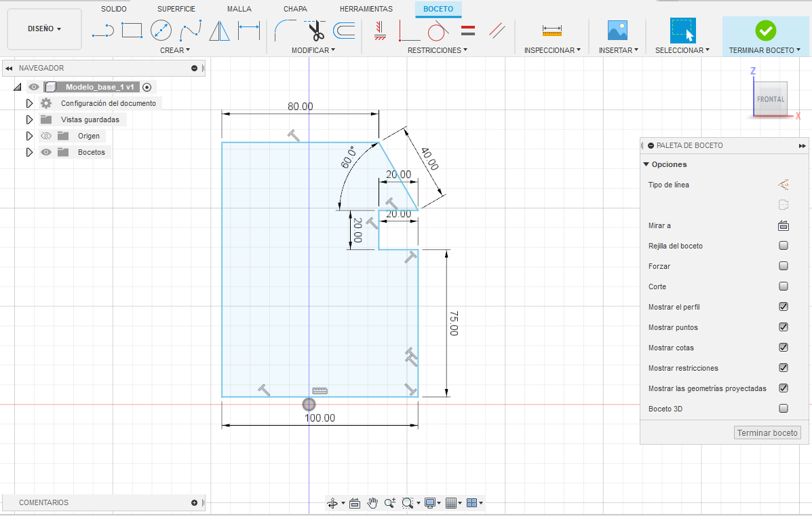
Task: Open the INSPECCIONAR dropdown menu
Action: pyautogui.click(x=553, y=50)
